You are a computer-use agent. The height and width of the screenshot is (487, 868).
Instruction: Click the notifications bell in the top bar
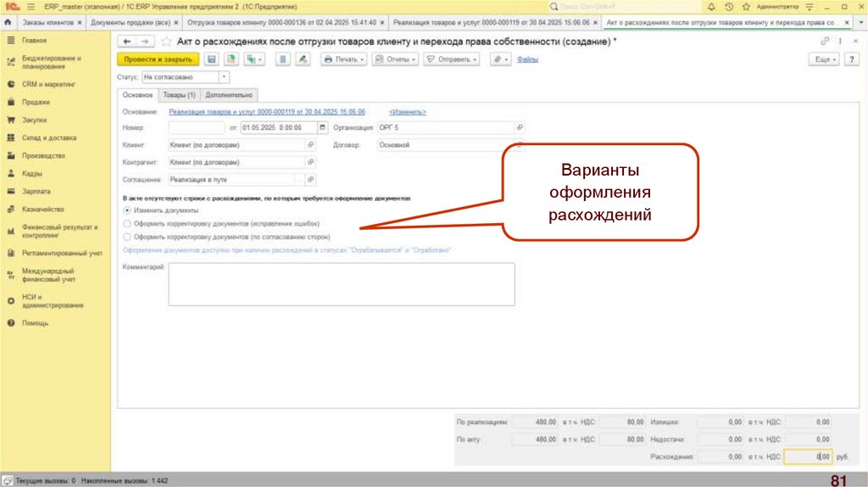(x=711, y=6)
